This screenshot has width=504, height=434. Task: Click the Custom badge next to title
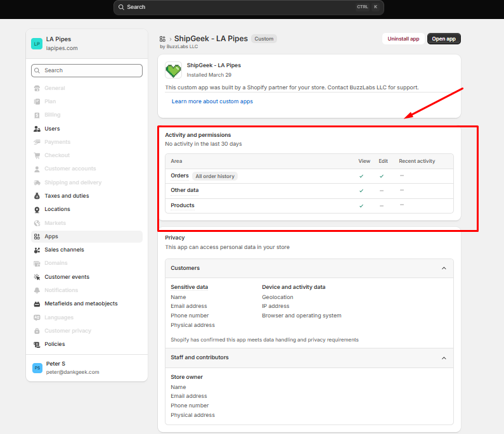pyautogui.click(x=264, y=39)
